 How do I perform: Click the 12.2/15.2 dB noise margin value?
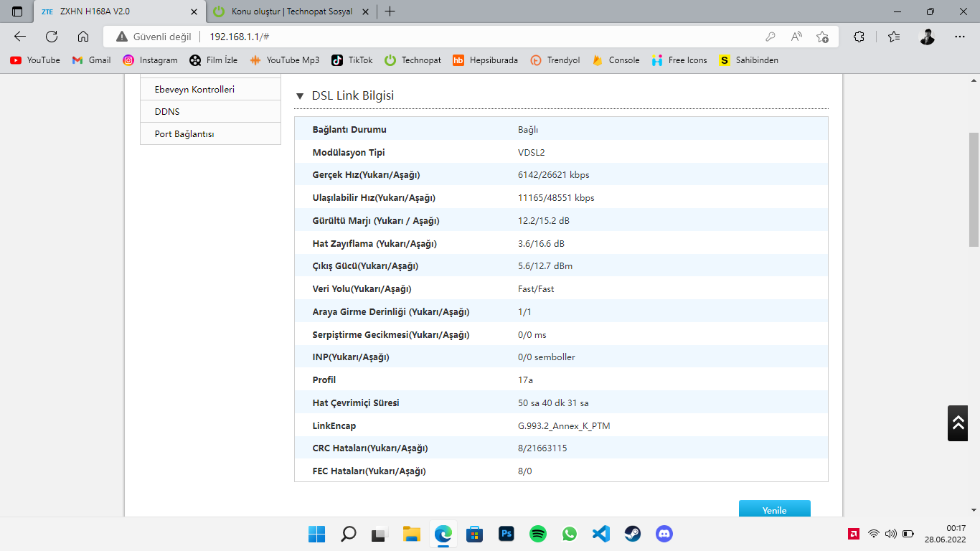click(544, 221)
